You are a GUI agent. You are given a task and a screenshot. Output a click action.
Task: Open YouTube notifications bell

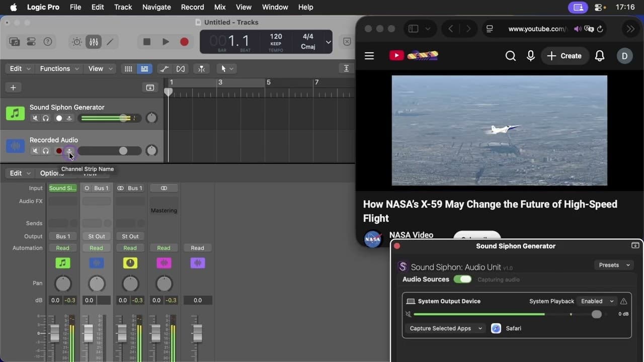click(x=600, y=56)
